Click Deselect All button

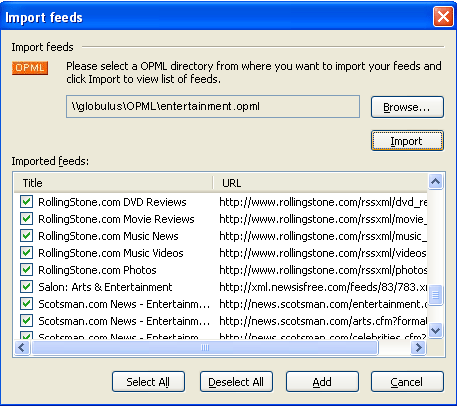(x=236, y=382)
